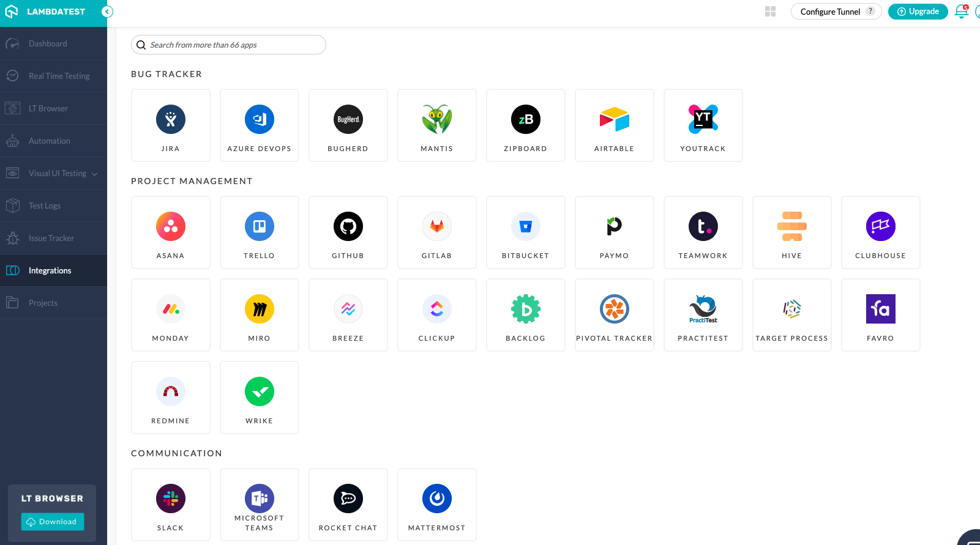The width and height of the screenshot is (980, 545).
Task: Open the Backlog integration
Action: (526, 315)
